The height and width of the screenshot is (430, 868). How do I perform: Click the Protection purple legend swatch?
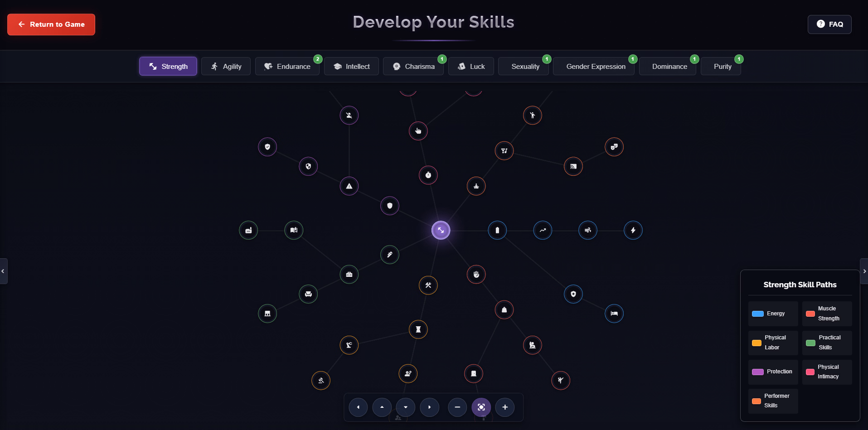pos(758,372)
